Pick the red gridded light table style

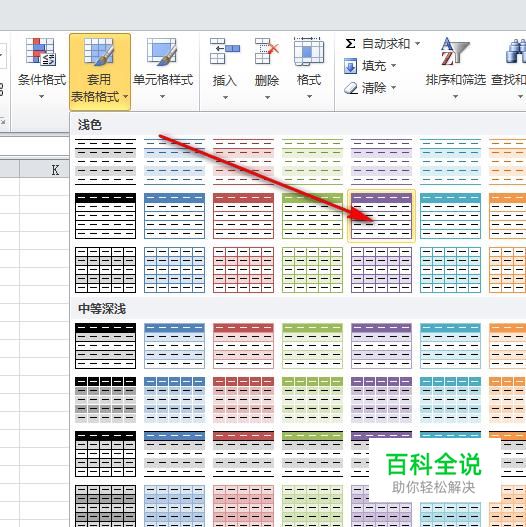click(243, 270)
